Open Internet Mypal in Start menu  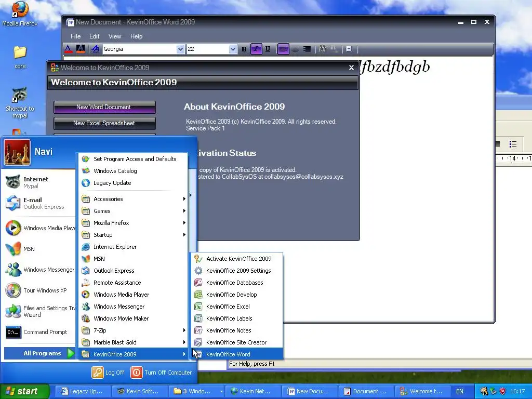point(39,182)
